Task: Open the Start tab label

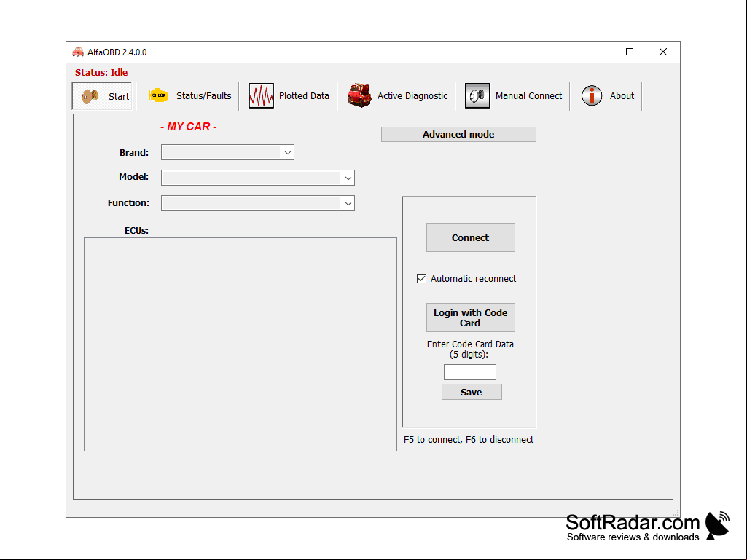Action: coord(102,96)
